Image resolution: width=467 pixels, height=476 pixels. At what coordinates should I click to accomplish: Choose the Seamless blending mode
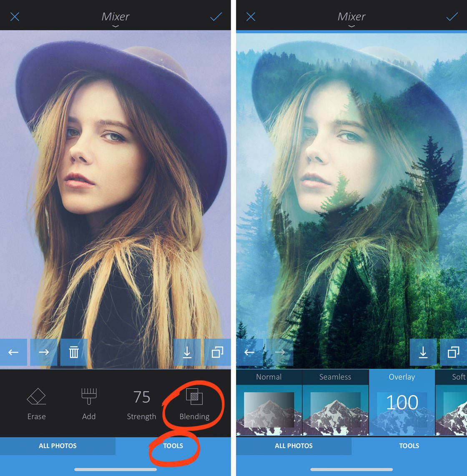[336, 403]
